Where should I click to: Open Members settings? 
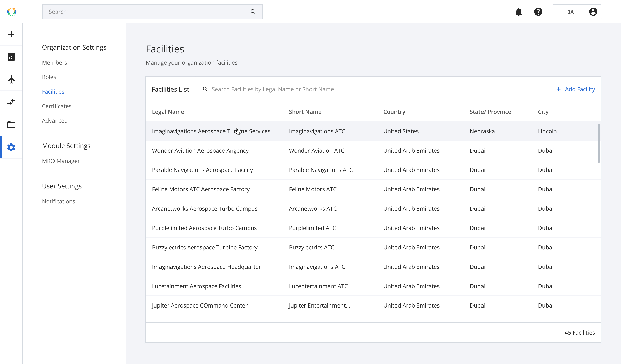(55, 63)
